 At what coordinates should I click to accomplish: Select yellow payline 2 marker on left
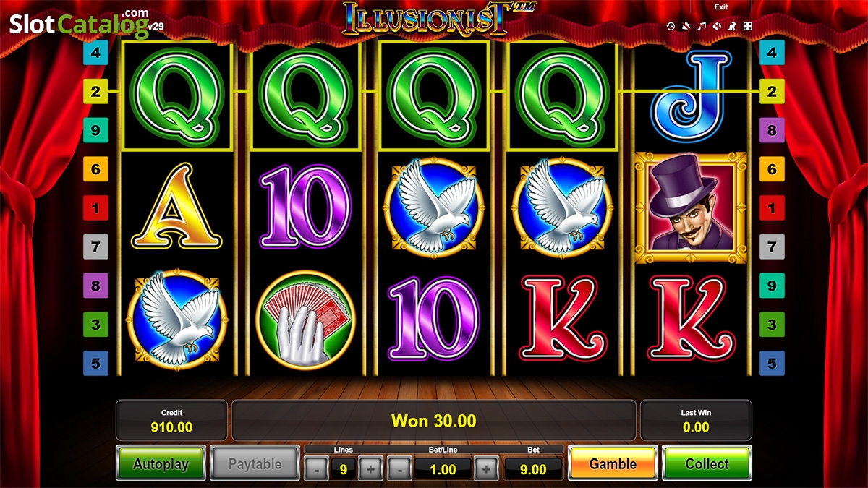coord(95,92)
